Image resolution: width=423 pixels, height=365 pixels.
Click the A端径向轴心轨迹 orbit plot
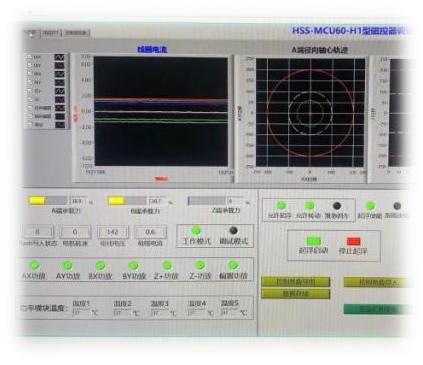pos(310,112)
